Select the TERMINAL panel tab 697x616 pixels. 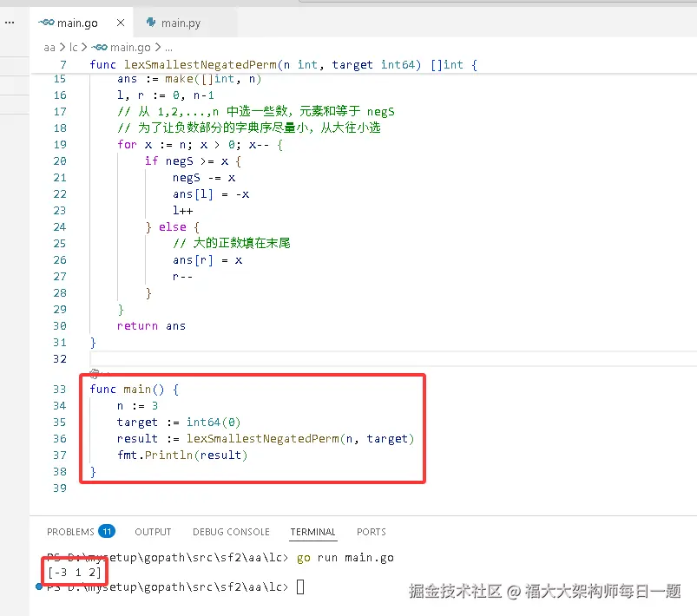313,532
